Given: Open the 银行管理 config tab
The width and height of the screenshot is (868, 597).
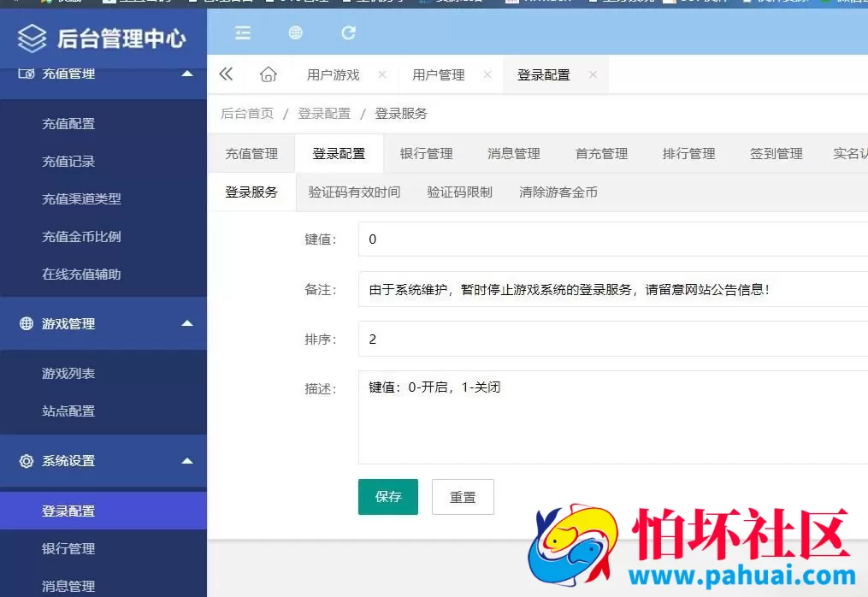Looking at the screenshot, I should [426, 153].
